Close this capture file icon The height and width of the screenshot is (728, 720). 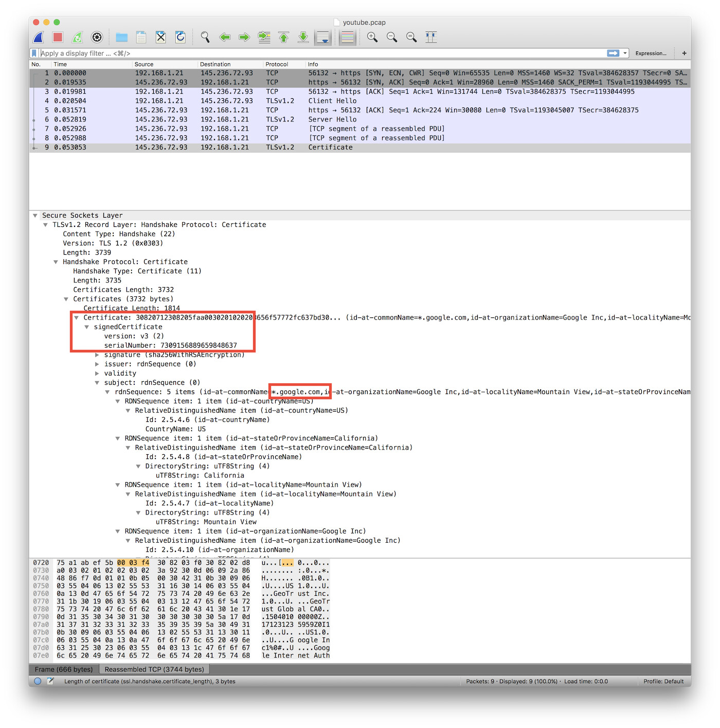[x=160, y=37]
